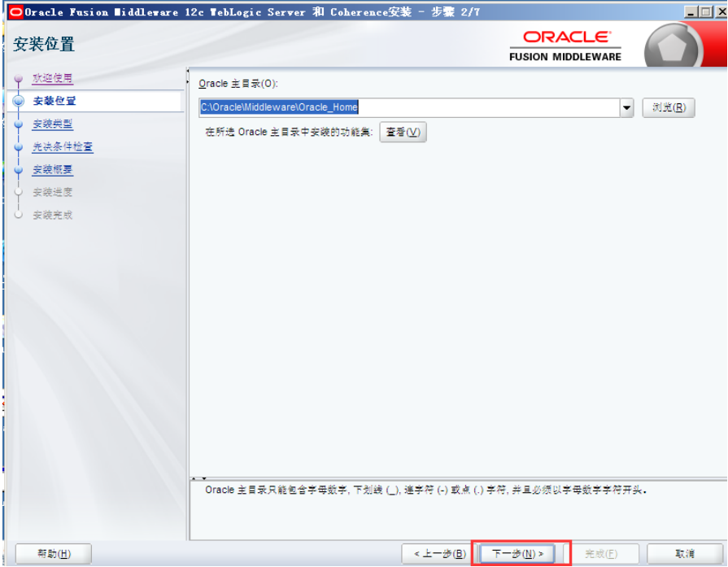Click the Cancel (取消) button

point(684,553)
